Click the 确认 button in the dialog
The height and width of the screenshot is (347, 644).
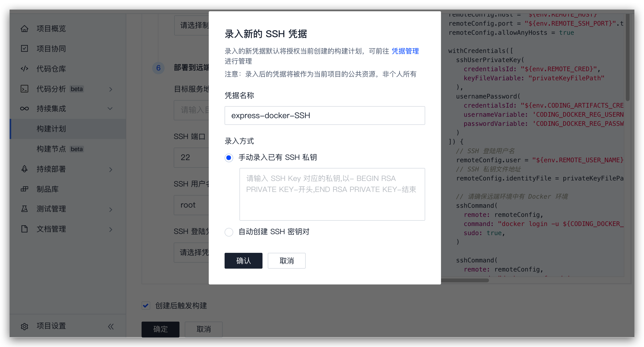[x=243, y=261]
